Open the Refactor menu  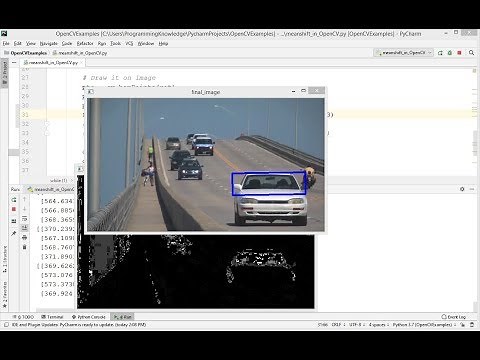(85, 43)
